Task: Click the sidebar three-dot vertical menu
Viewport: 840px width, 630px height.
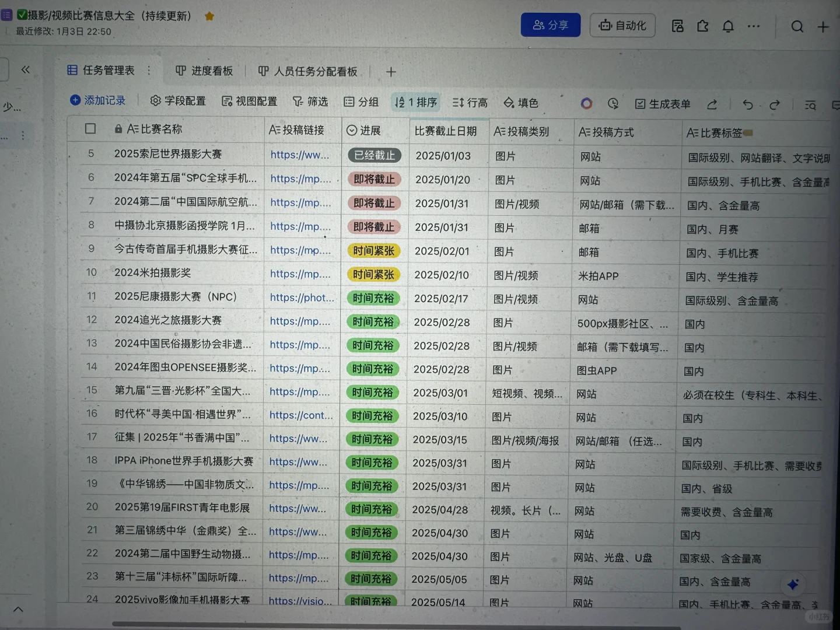Action: [23, 135]
